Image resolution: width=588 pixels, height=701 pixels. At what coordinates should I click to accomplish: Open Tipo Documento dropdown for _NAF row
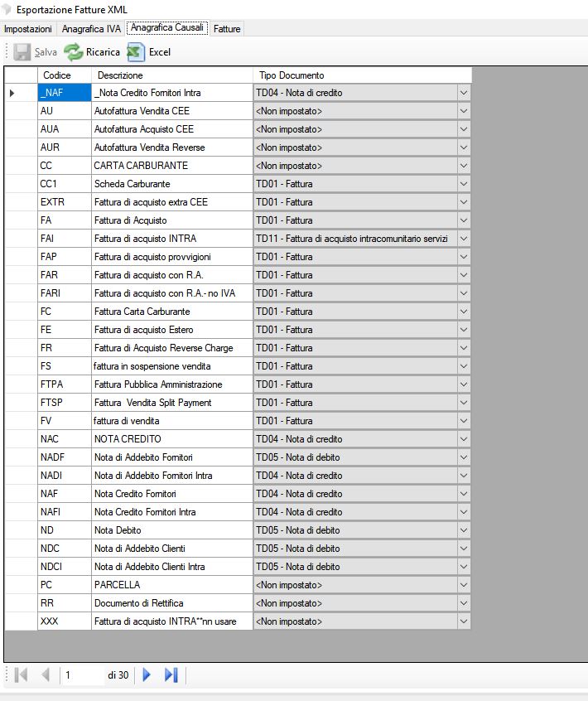[463, 93]
